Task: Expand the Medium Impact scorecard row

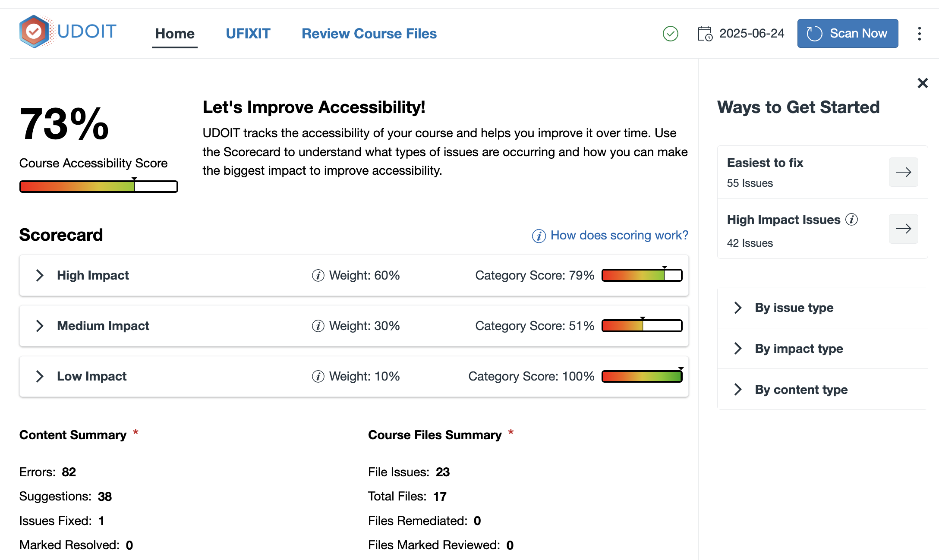Action: [40, 326]
